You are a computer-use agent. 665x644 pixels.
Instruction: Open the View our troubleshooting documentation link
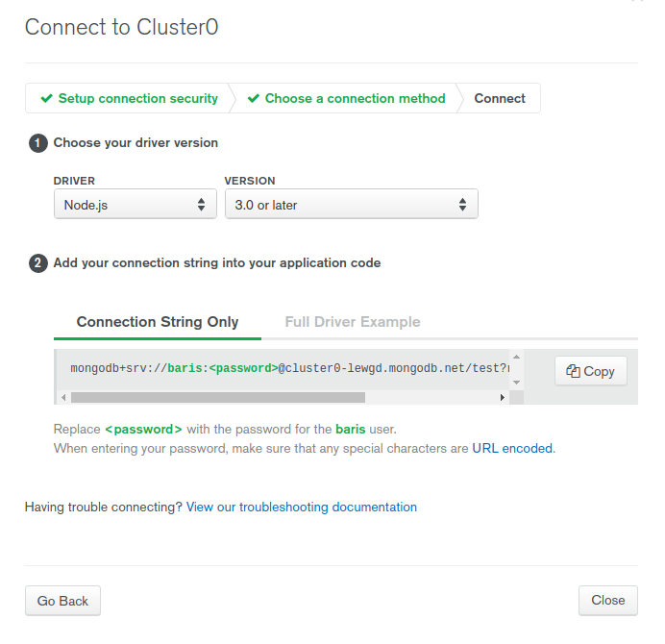pos(302,507)
